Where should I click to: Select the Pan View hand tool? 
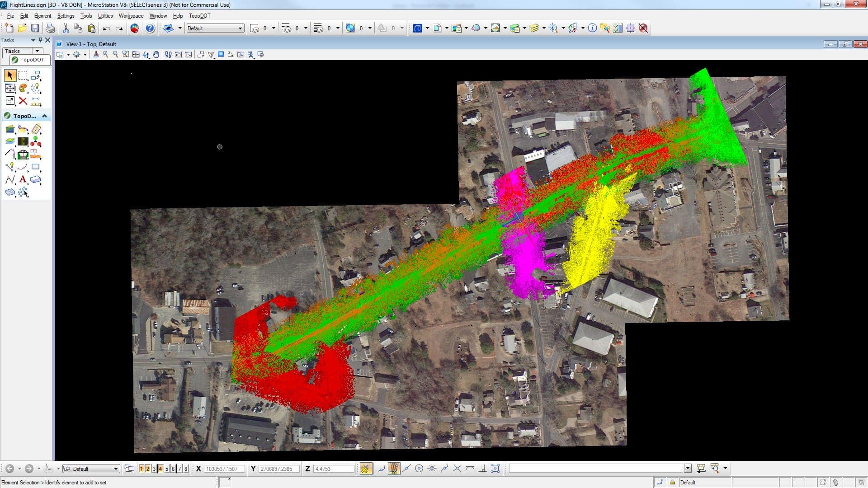coord(156,55)
